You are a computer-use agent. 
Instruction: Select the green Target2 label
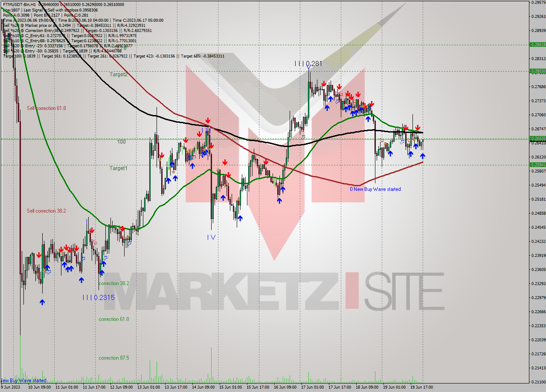[118, 75]
